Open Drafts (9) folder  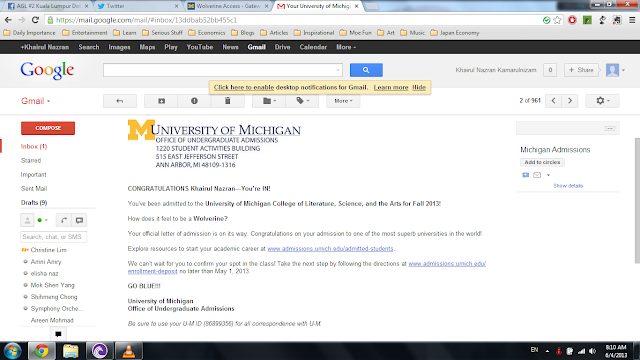[34, 202]
